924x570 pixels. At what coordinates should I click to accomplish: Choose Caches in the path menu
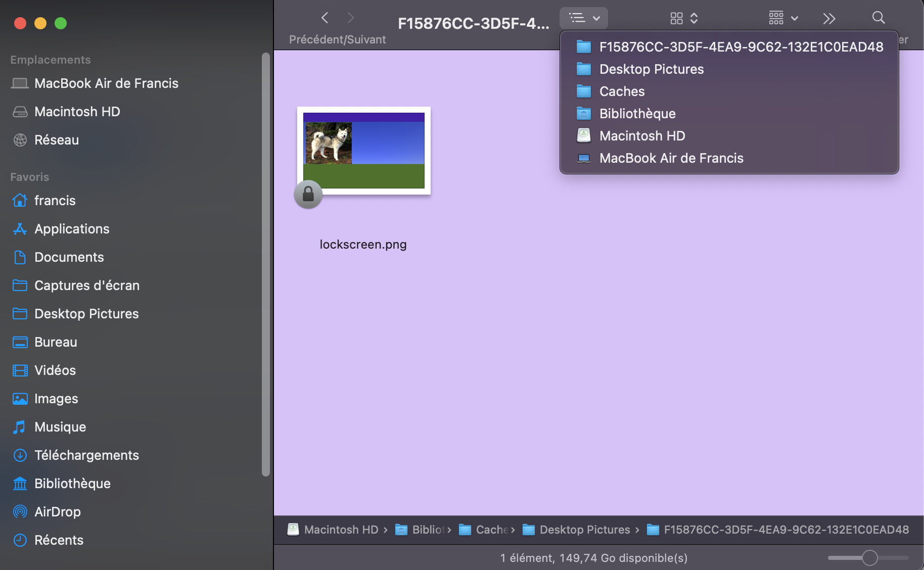click(729, 91)
